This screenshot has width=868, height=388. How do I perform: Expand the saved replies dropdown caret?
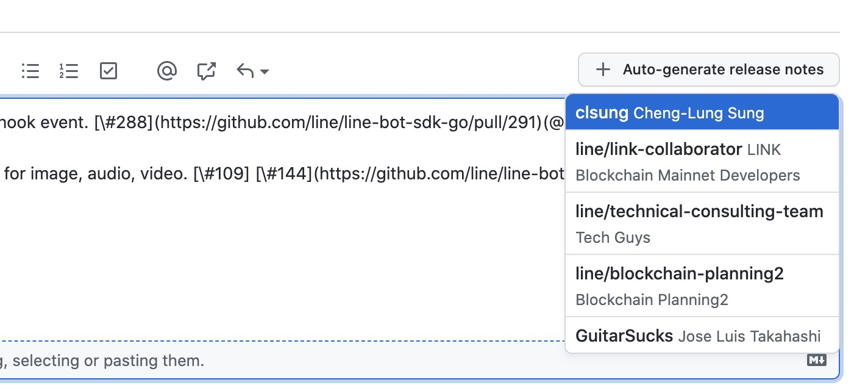tap(265, 72)
